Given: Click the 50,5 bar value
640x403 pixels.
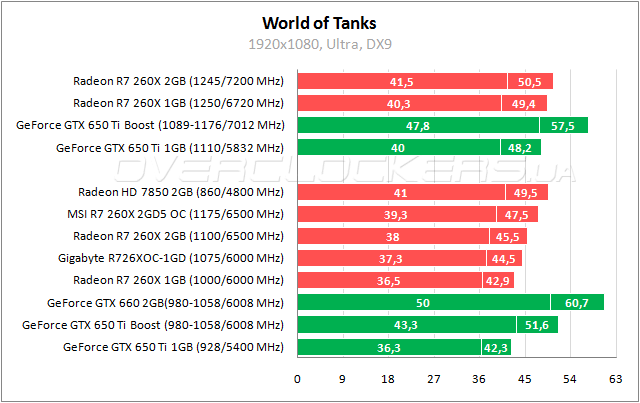Looking at the screenshot, I should pyautogui.click(x=529, y=82).
